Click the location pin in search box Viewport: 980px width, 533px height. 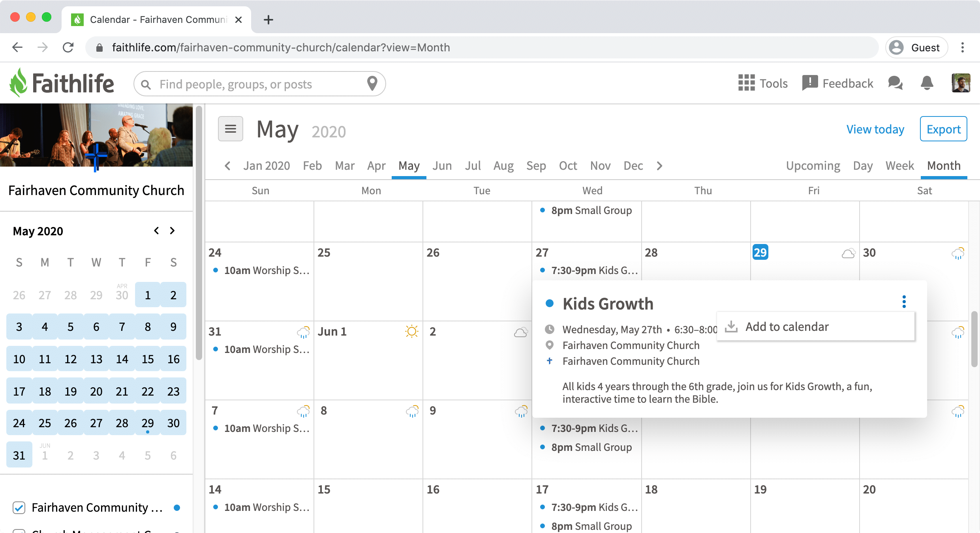372,83
